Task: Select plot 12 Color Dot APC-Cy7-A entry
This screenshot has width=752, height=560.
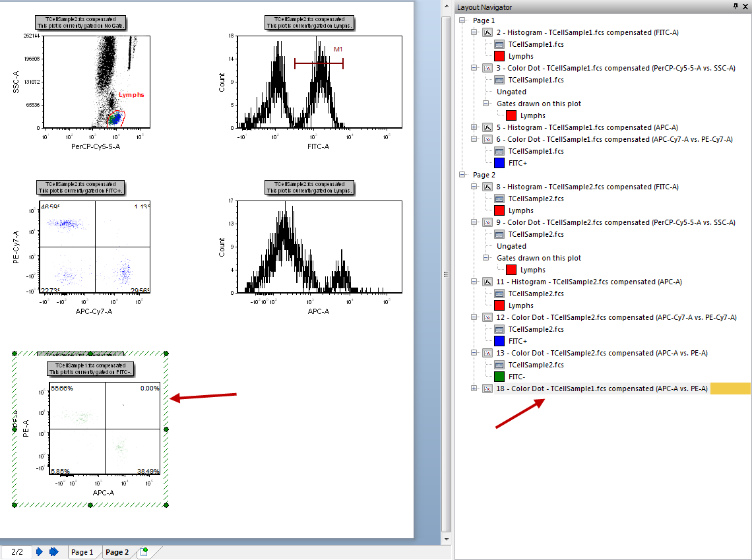Action: pyautogui.click(x=616, y=317)
